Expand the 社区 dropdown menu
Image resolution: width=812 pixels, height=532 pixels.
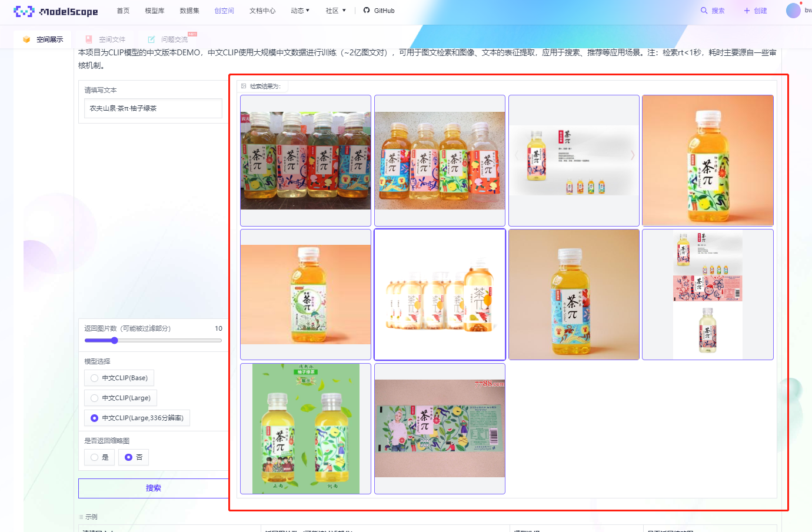tap(336, 11)
